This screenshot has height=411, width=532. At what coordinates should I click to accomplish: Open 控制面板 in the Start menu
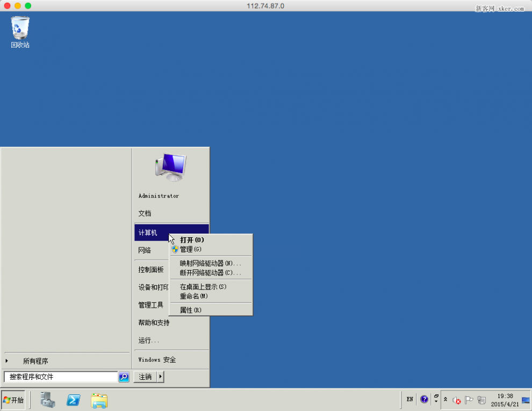coord(151,270)
